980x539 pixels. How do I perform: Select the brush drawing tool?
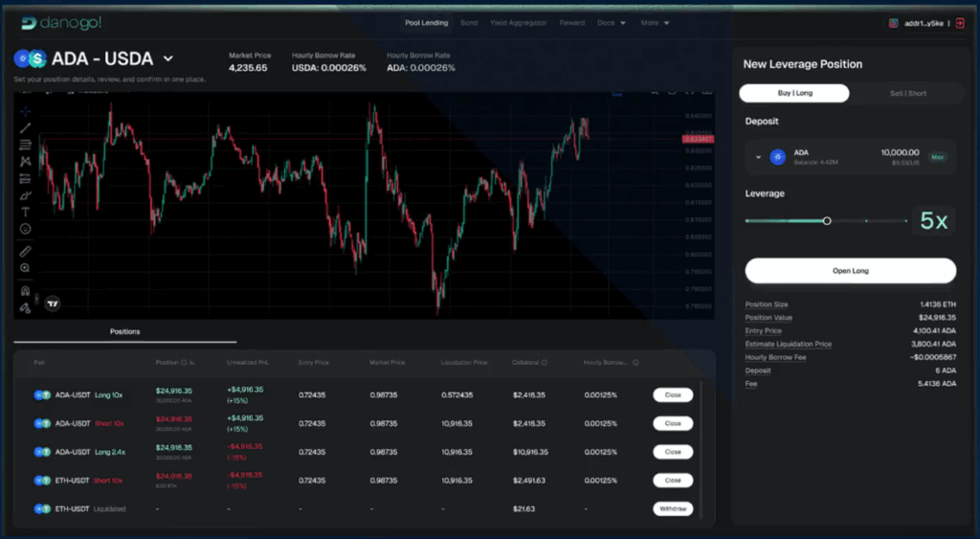[x=26, y=195]
